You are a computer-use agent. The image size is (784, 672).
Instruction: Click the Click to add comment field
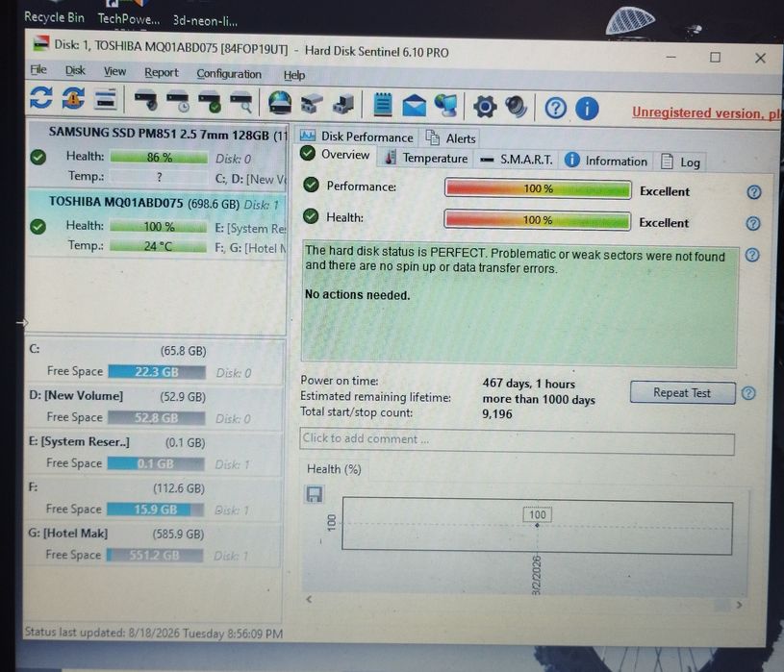pyautogui.click(x=517, y=441)
